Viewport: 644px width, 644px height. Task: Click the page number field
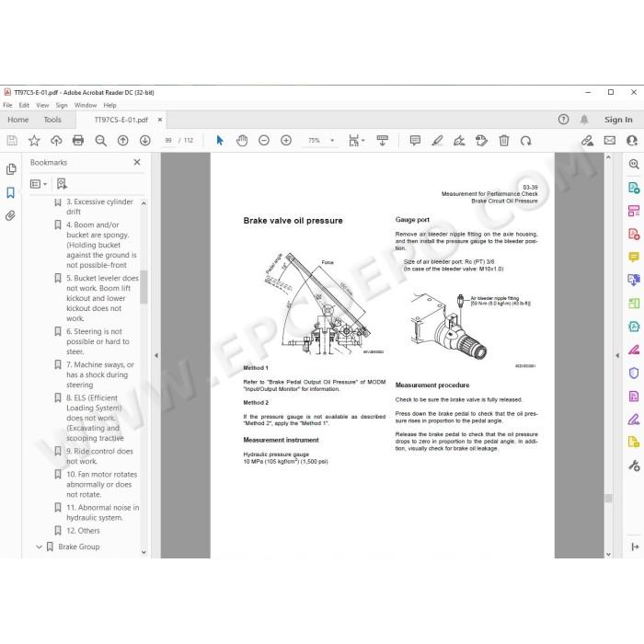point(168,141)
